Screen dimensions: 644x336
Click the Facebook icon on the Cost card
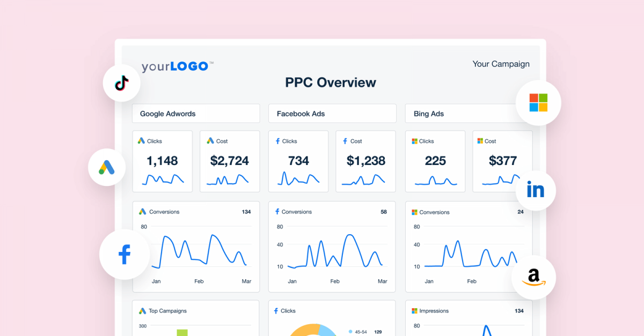click(x=345, y=141)
